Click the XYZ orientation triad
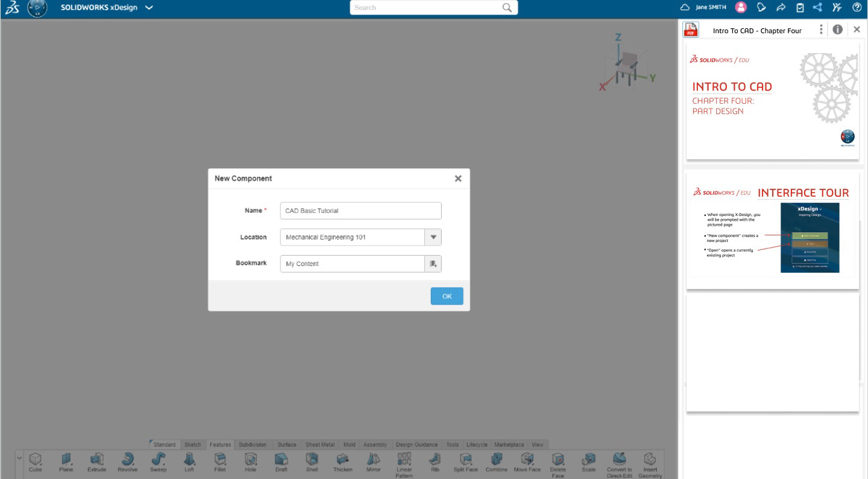The image size is (868, 479). point(627,63)
